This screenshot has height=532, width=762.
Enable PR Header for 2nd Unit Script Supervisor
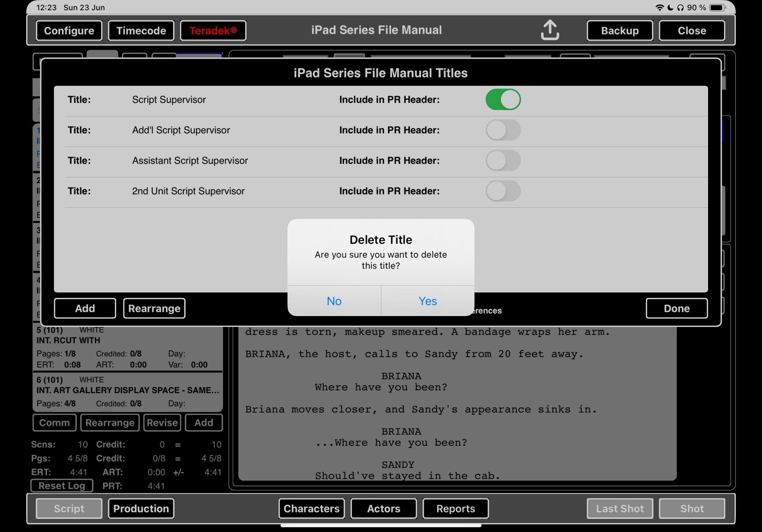click(x=503, y=191)
